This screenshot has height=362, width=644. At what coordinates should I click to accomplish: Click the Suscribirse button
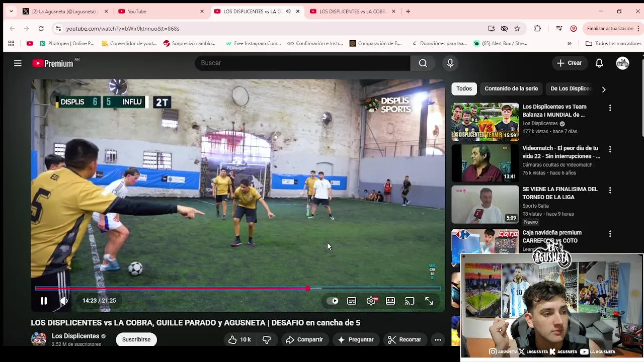(136, 339)
